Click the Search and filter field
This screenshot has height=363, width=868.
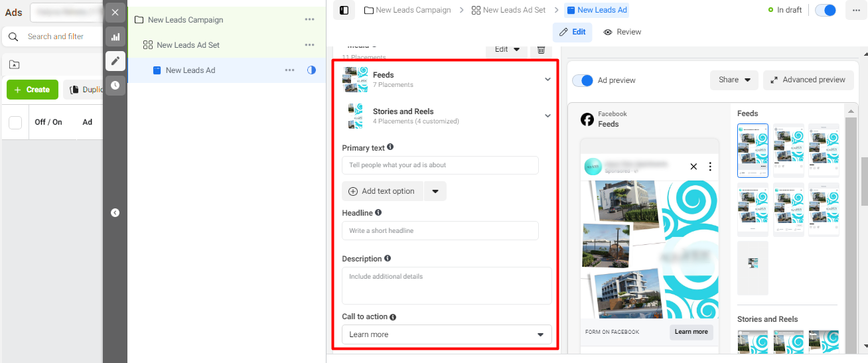[x=56, y=36]
